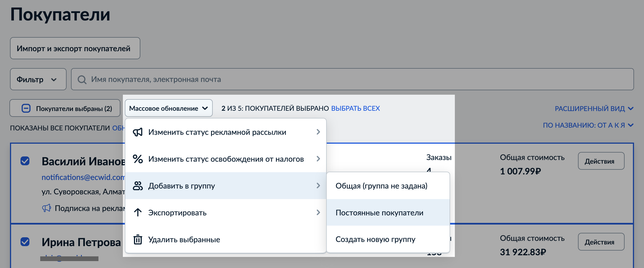Click ул. Суворовская address text

pos(83,192)
